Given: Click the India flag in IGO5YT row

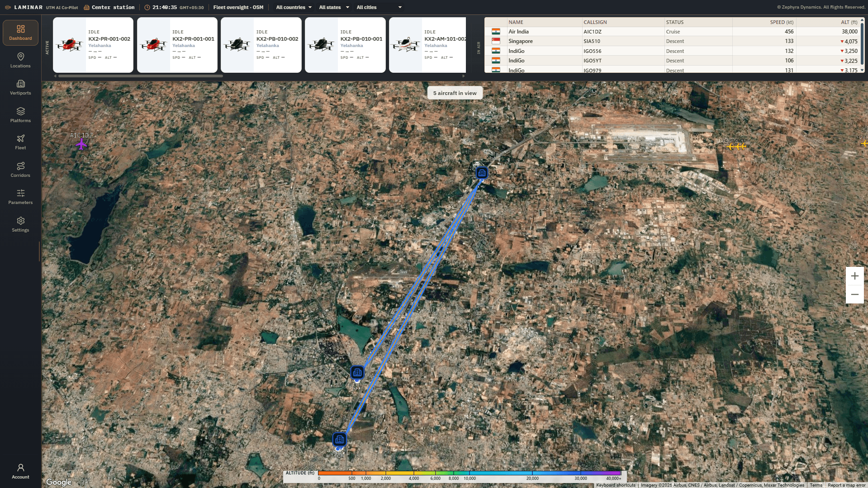Looking at the screenshot, I should [496, 61].
